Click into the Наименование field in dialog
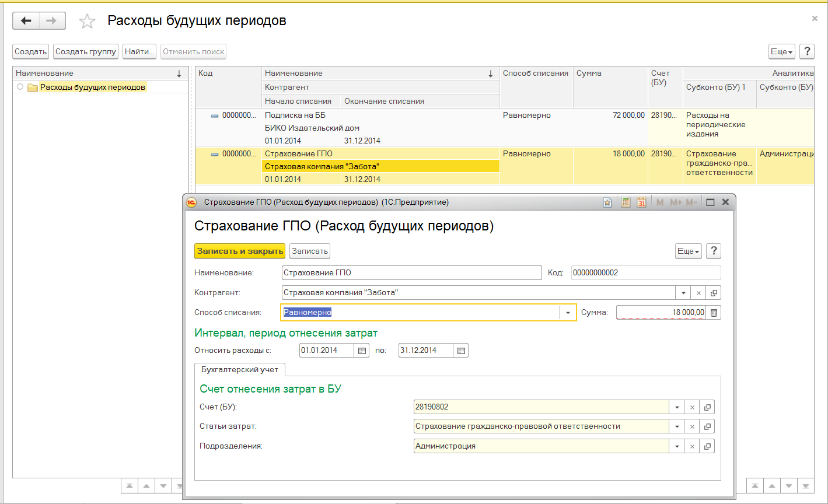828x504 pixels. tap(411, 273)
